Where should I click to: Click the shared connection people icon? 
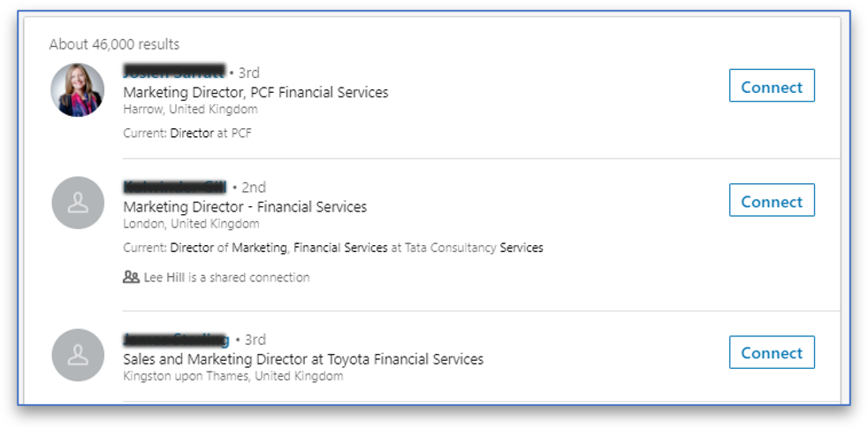click(131, 277)
